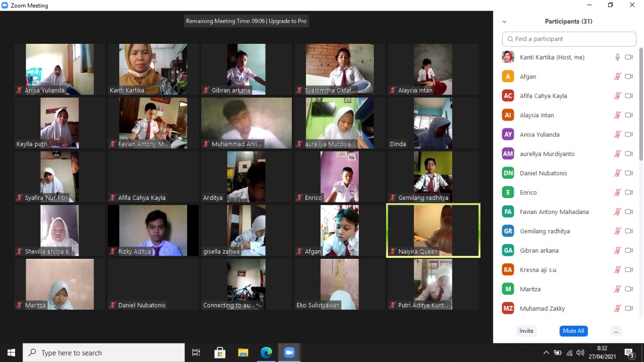
Task: Click Gibran arkana's video icon in participants
Action: [628, 250]
